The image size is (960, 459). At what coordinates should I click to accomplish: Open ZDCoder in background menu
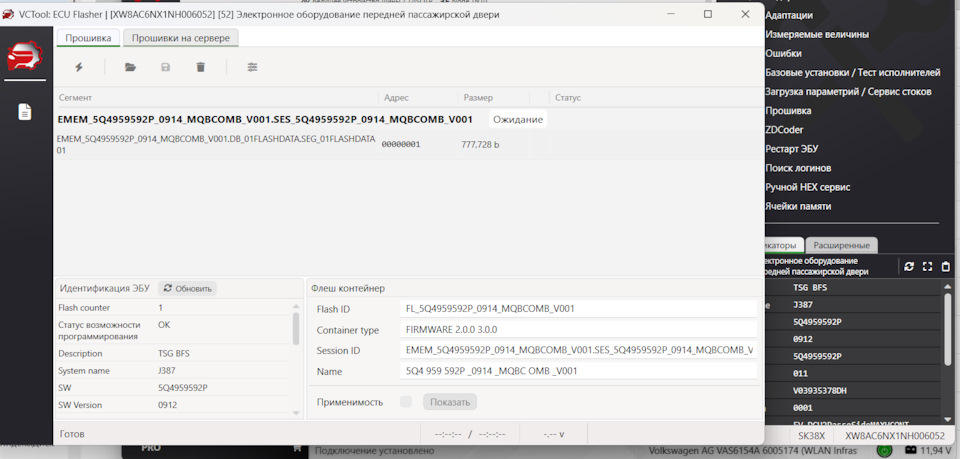point(784,130)
